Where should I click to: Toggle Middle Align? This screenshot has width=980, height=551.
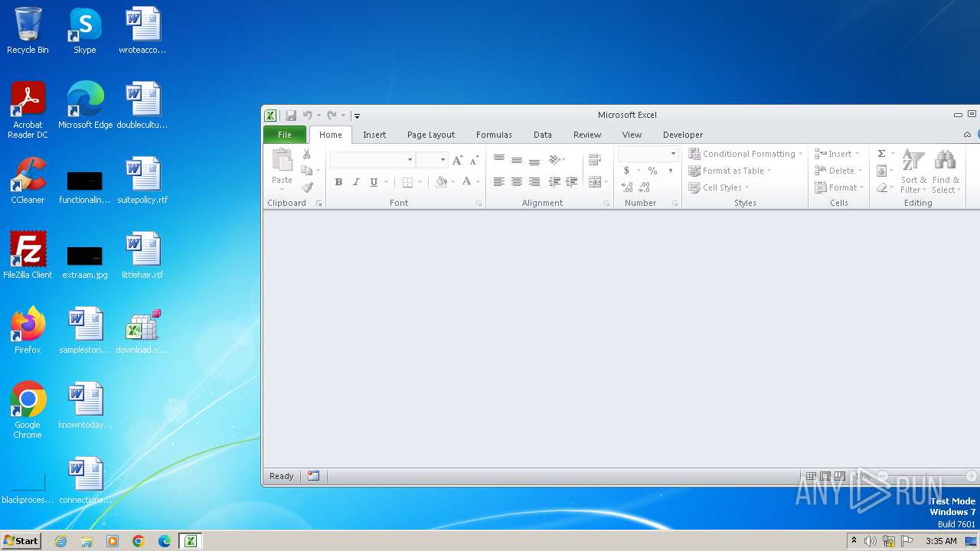[517, 159]
